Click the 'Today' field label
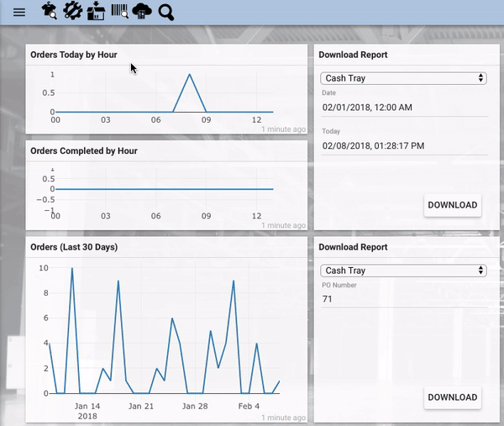The height and width of the screenshot is (426, 504). coord(331,131)
